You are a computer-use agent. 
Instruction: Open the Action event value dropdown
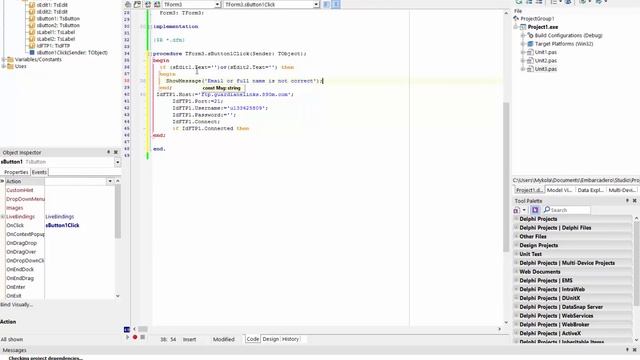coord(110,181)
